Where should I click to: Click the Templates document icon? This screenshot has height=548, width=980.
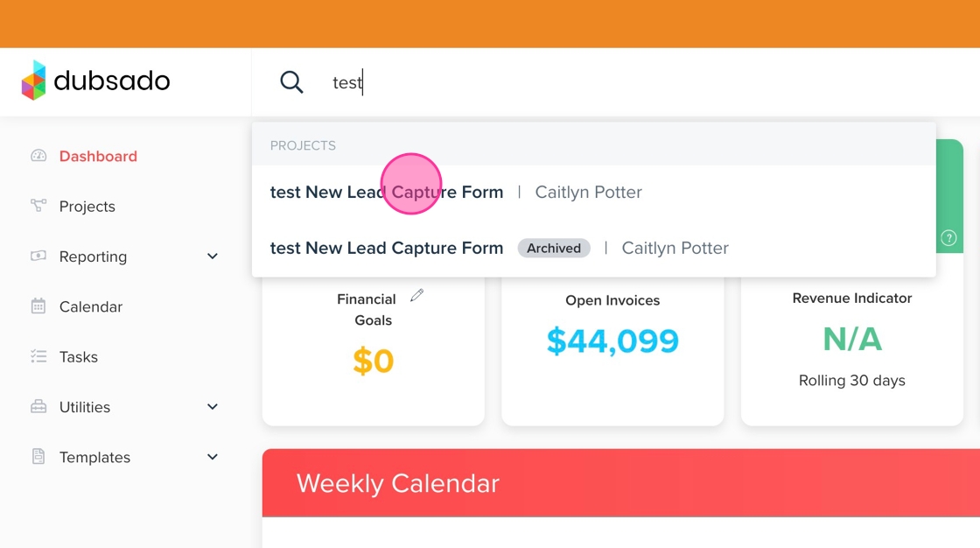pyautogui.click(x=38, y=456)
